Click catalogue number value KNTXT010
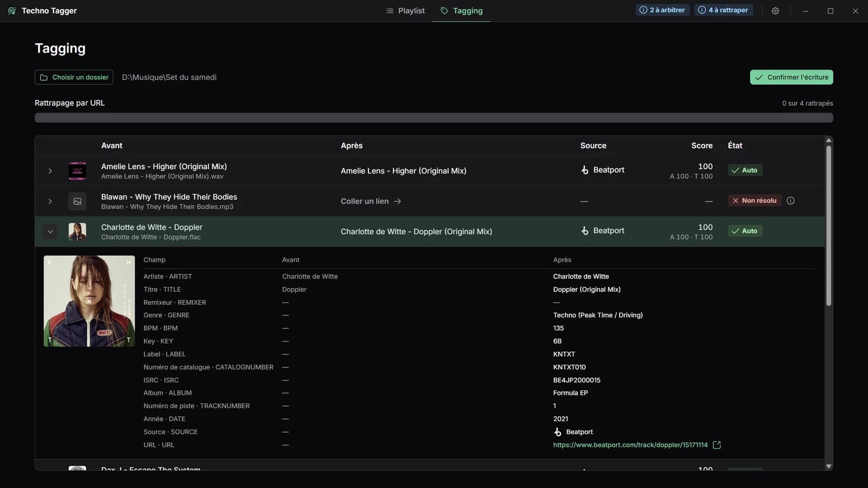 coord(570,367)
